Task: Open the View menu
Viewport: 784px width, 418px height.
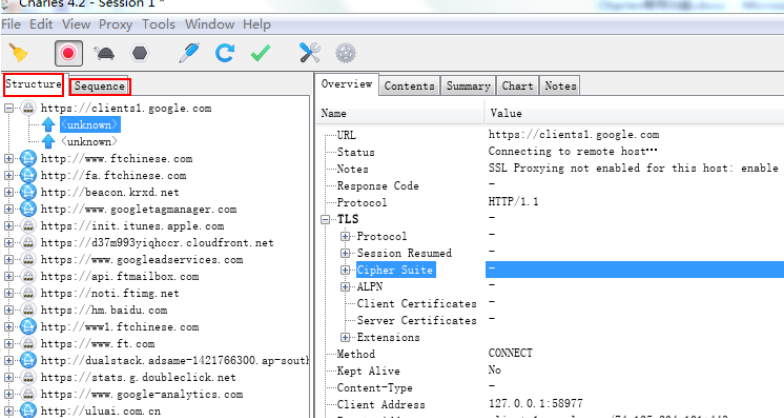Action: [x=76, y=24]
